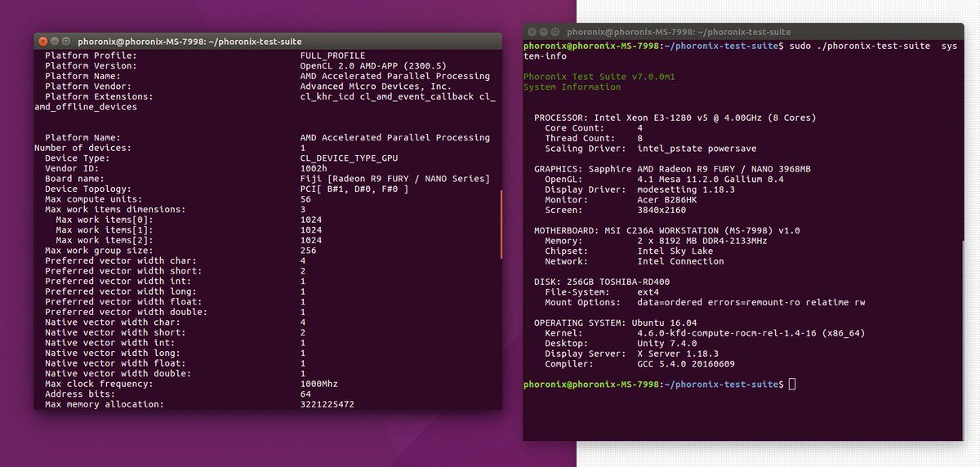Click 'OpenCL 2.0 AMD-APP (2300.5)' text
Screen dimensions: 980x467
coord(373,66)
